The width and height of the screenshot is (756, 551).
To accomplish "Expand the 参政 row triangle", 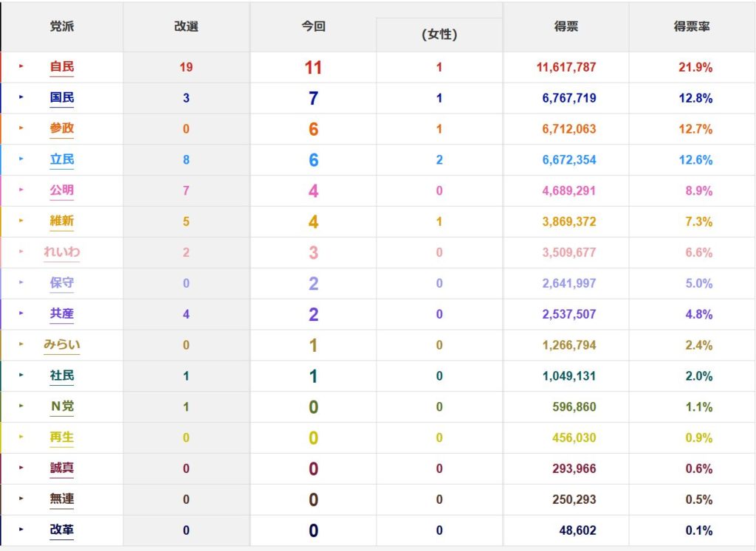I will pyautogui.click(x=21, y=128).
